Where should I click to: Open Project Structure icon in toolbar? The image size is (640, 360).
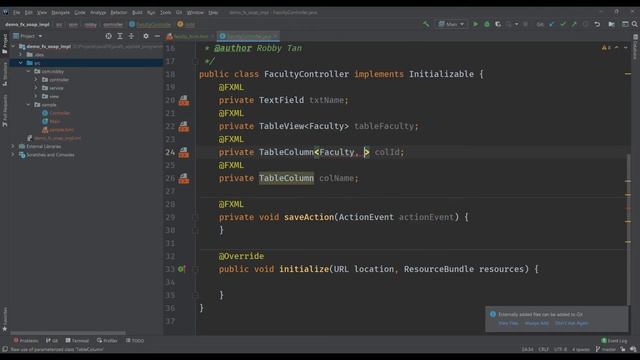click(611, 24)
